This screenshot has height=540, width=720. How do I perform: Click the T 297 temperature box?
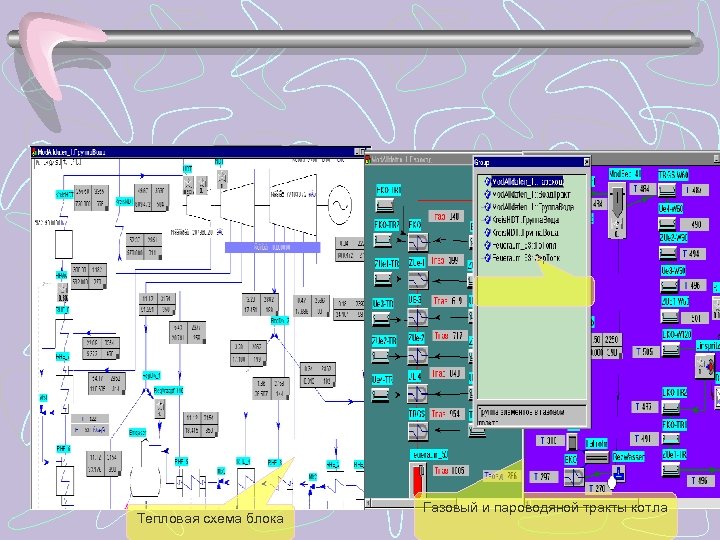[x=544, y=477]
